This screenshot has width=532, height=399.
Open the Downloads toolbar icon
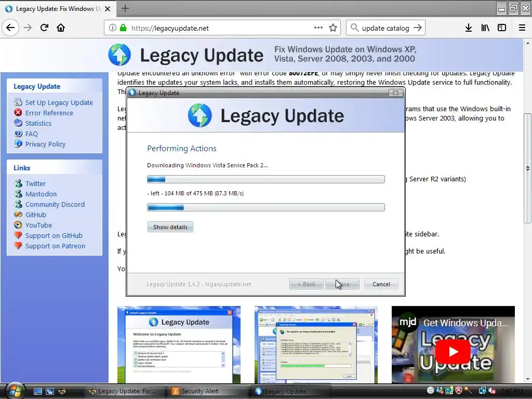coord(468,28)
